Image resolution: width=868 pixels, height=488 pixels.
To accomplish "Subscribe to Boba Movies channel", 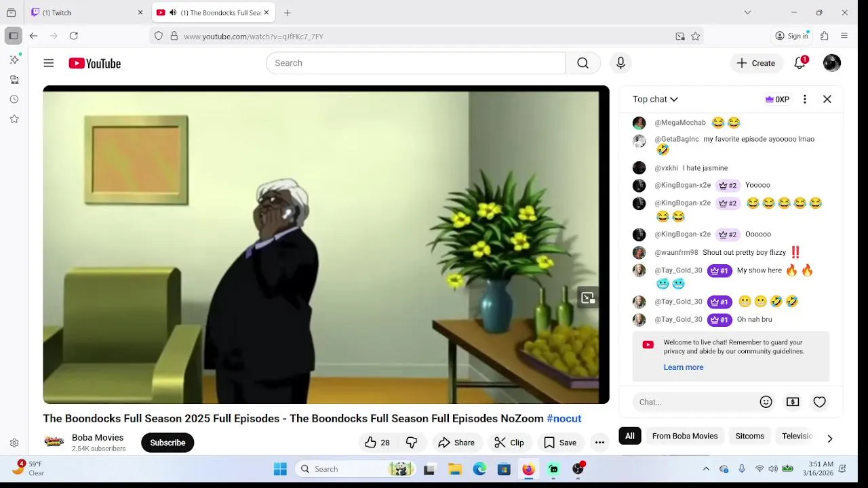I will 167,443.
